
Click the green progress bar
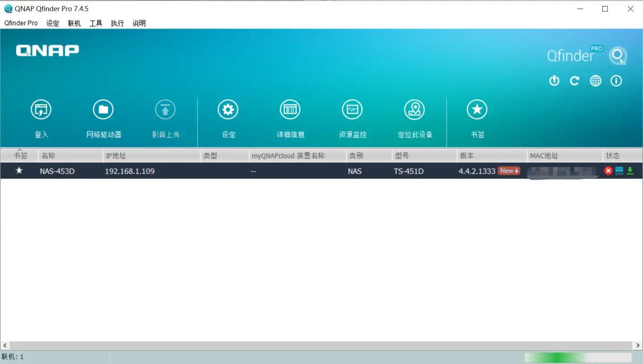click(x=578, y=357)
